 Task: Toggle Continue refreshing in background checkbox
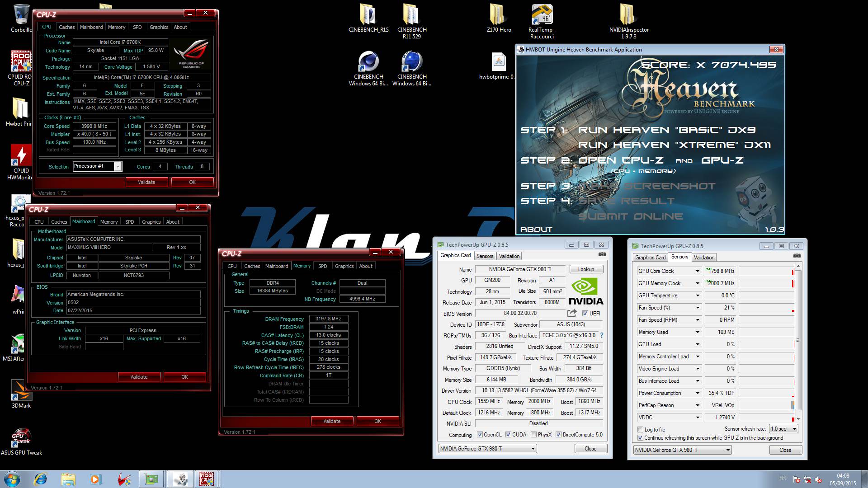640,438
